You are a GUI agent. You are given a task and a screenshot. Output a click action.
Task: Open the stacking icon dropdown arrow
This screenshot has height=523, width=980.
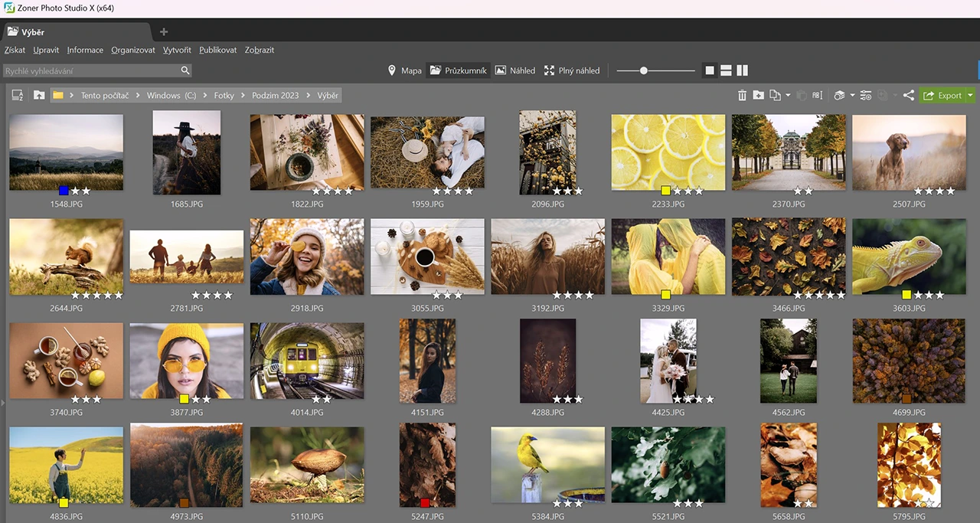(851, 95)
